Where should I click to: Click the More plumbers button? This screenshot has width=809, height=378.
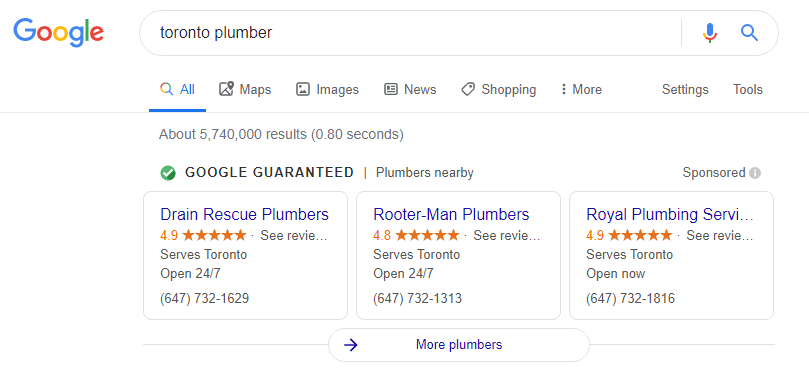pos(459,344)
